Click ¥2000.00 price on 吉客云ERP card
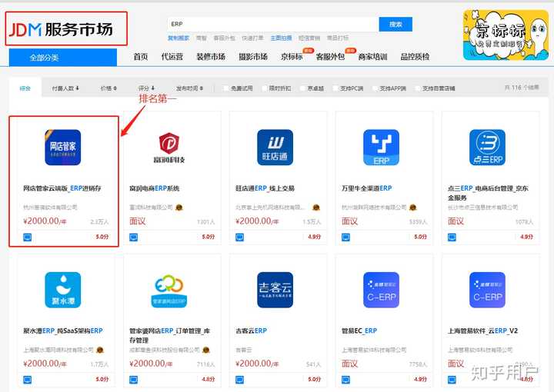 point(257,364)
